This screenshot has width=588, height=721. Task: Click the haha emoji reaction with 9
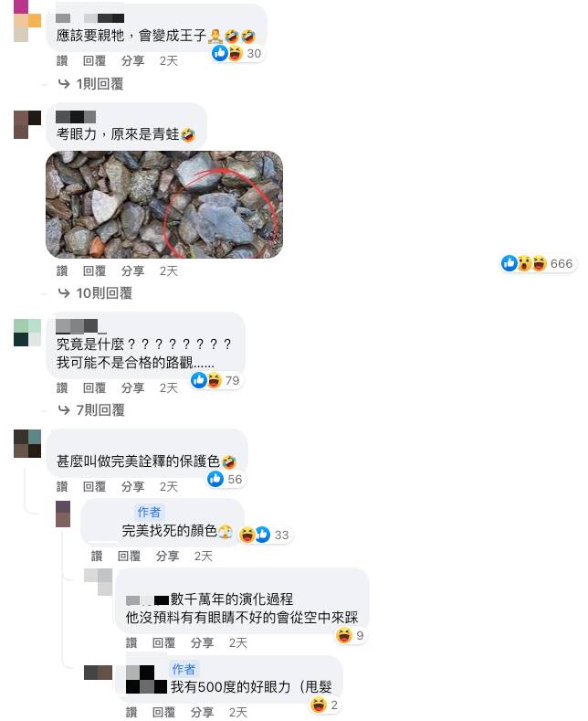tap(344, 635)
